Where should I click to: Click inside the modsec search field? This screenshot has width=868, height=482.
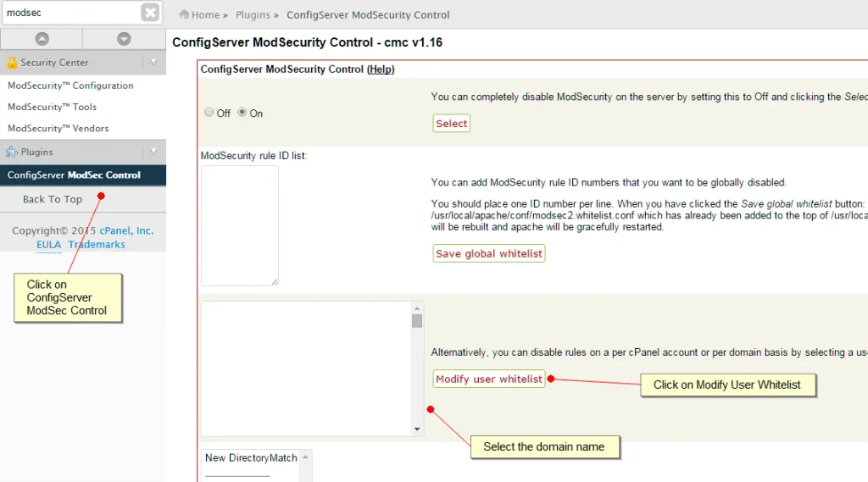click(x=71, y=12)
